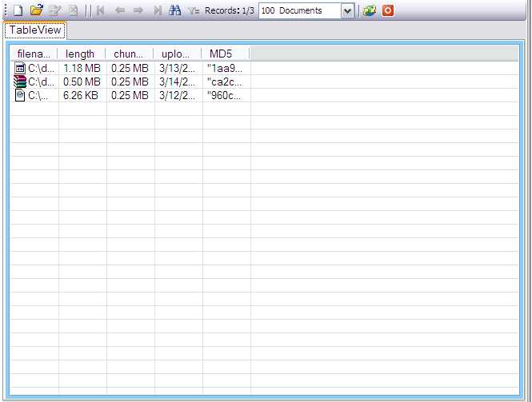The width and height of the screenshot is (532, 402).
Task: Click the filename cell in 0.50 MB row
Action: click(34, 82)
